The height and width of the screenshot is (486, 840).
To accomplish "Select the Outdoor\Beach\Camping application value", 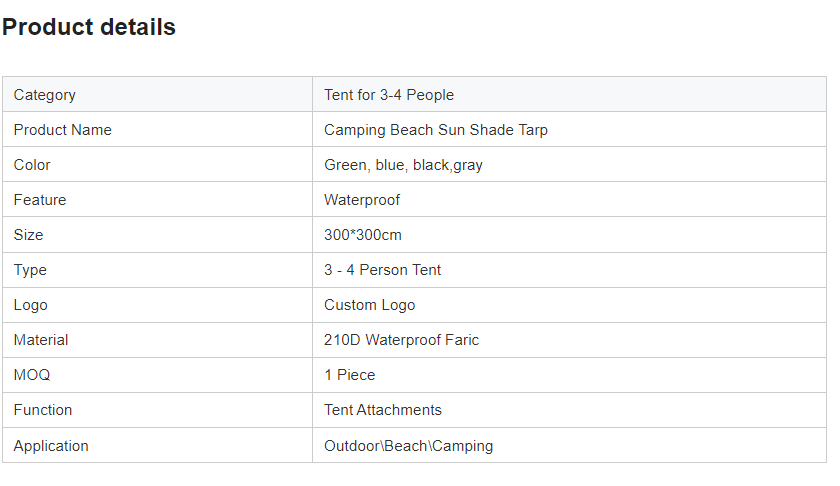I will (x=408, y=446).
